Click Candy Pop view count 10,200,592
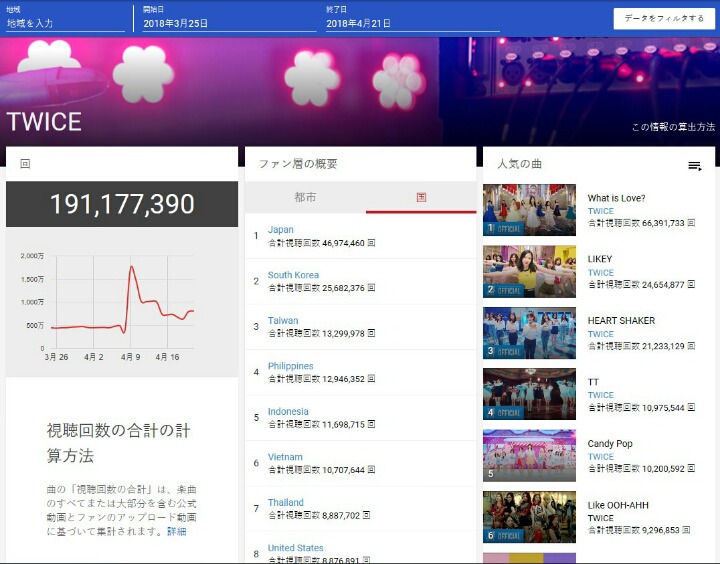The image size is (720, 564). (x=664, y=469)
